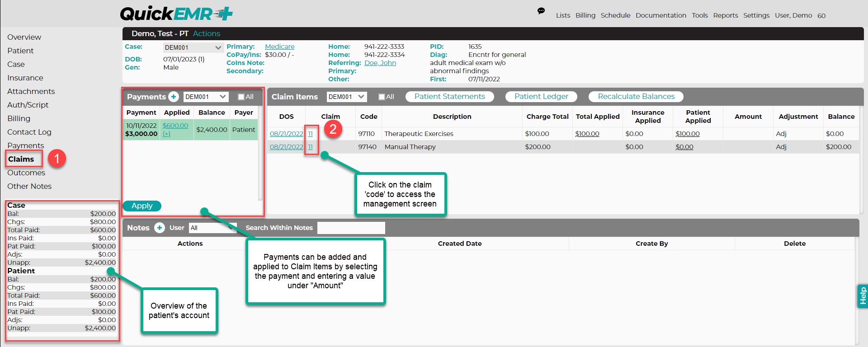This screenshot has height=347, width=868.
Task: Go to Case in the sidebar
Action: 16,64
